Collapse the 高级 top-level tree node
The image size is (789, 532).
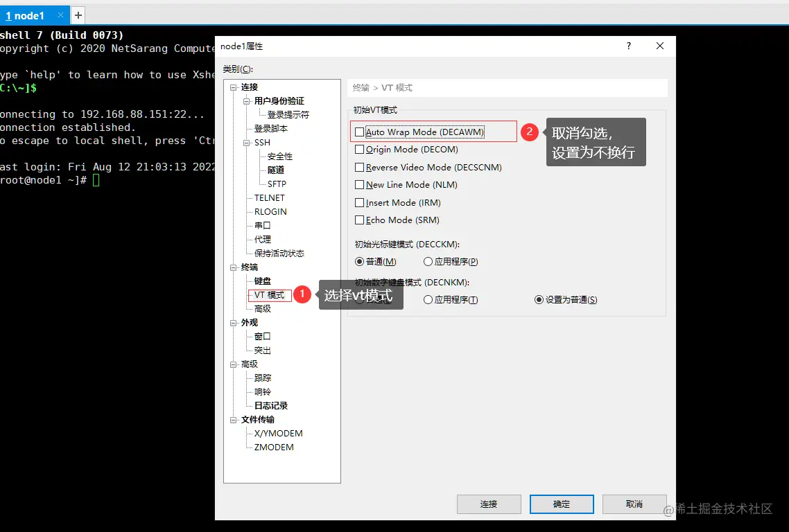[x=234, y=364]
